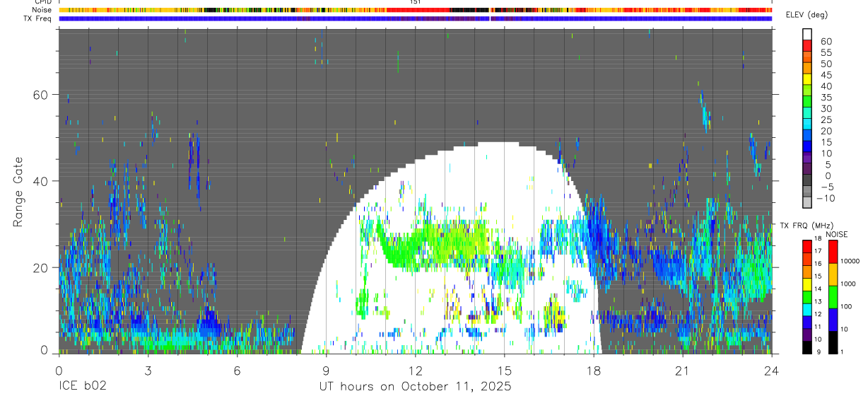Click the 'UT hours on October 11, 2025' axis title

[x=415, y=386]
